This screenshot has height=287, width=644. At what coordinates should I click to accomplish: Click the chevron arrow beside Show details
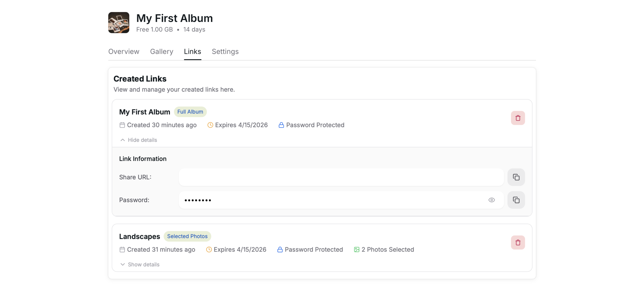click(123, 264)
